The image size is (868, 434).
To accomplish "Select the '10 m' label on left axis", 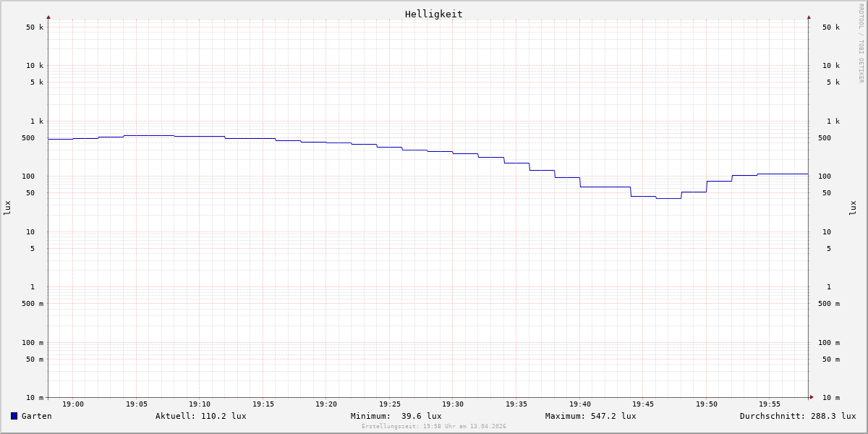I will (35, 398).
